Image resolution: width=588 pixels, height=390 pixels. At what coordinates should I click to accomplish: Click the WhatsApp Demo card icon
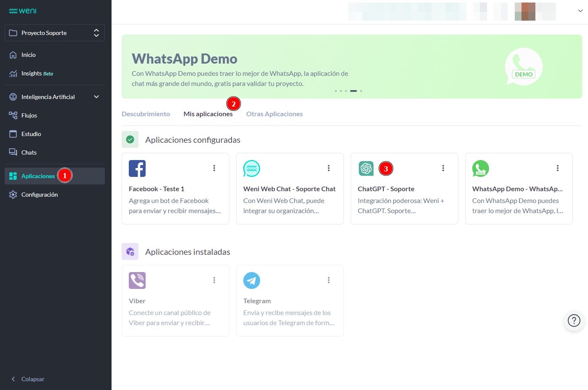coord(481,168)
